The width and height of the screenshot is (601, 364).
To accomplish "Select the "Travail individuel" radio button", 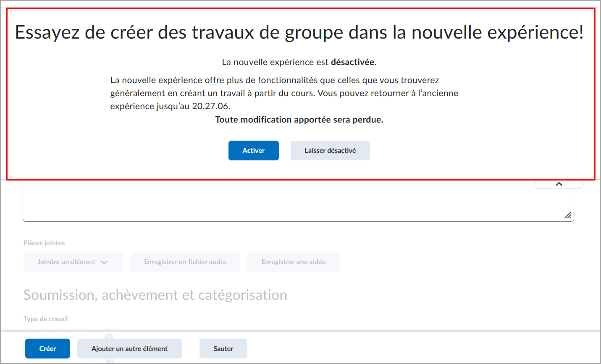I will (x=29, y=336).
